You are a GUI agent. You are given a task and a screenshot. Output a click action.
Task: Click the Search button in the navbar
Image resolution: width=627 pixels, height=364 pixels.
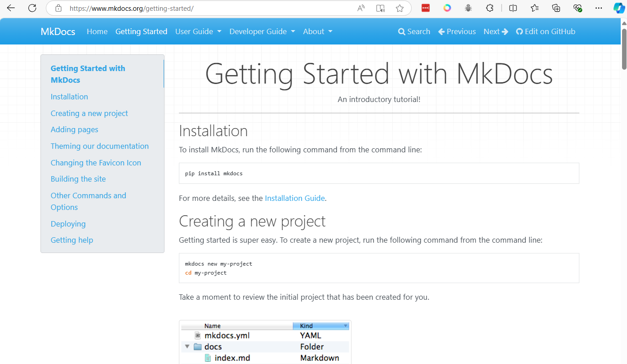(x=414, y=31)
